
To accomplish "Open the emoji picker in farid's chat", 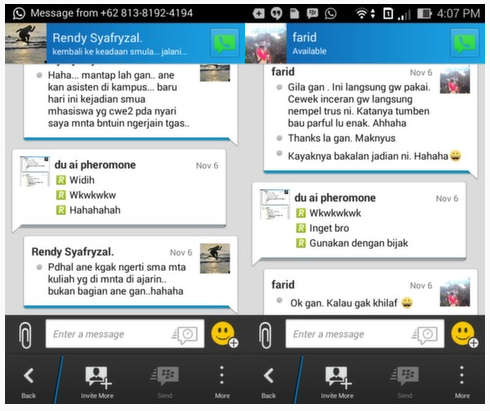I will [x=464, y=334].
